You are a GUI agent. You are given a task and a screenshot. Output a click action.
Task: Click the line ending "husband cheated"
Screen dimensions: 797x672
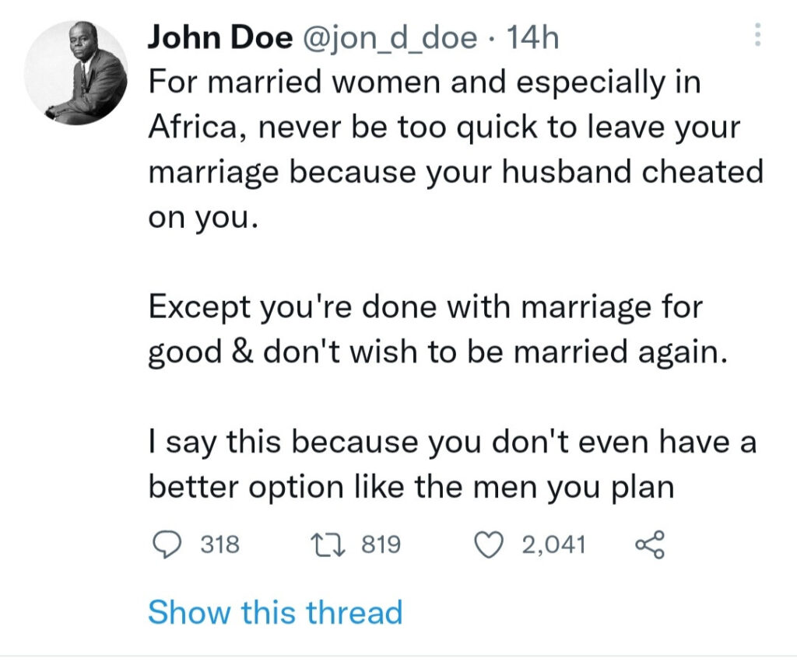(456, 173)
